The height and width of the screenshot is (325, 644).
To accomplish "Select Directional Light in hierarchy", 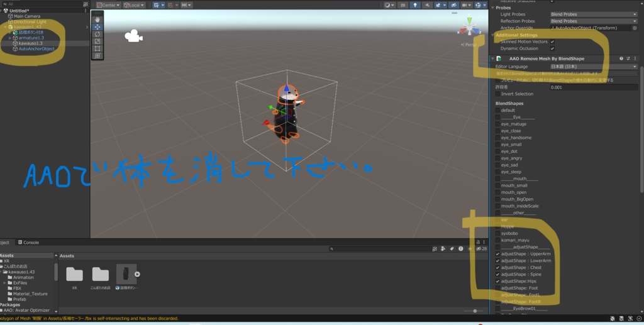I will click(x=30, y=22).
